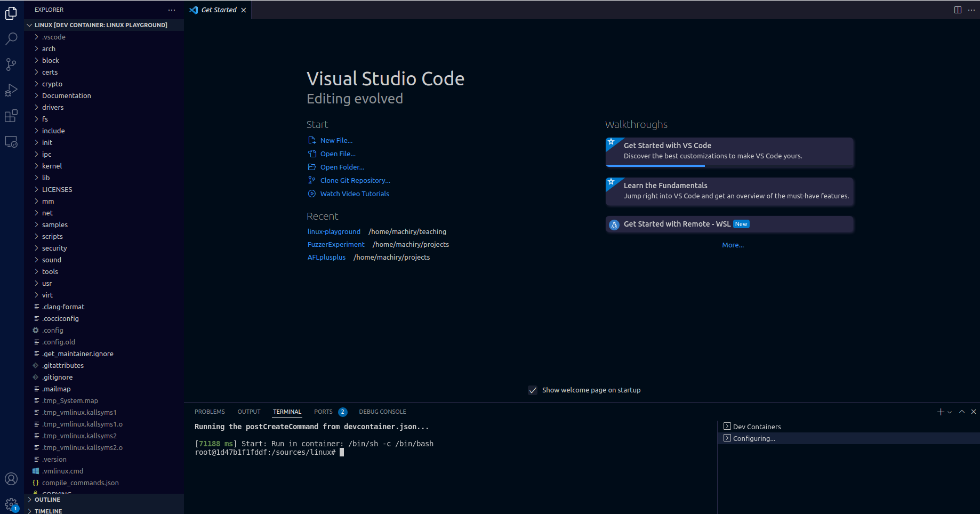Click New File icon under Start
Image resolution: width=980 pixels, height=514 pixels.
312,140
